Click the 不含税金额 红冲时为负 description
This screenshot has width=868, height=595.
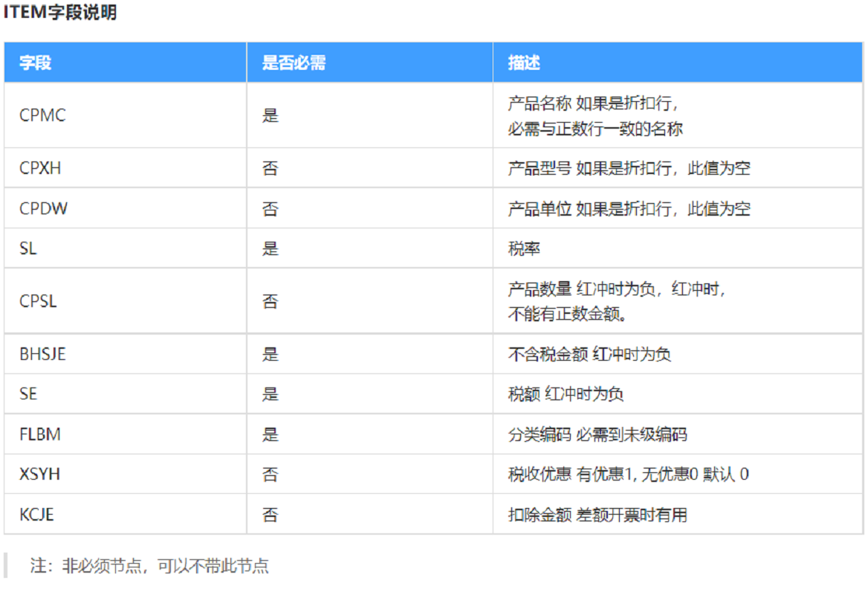click(589, 354)
